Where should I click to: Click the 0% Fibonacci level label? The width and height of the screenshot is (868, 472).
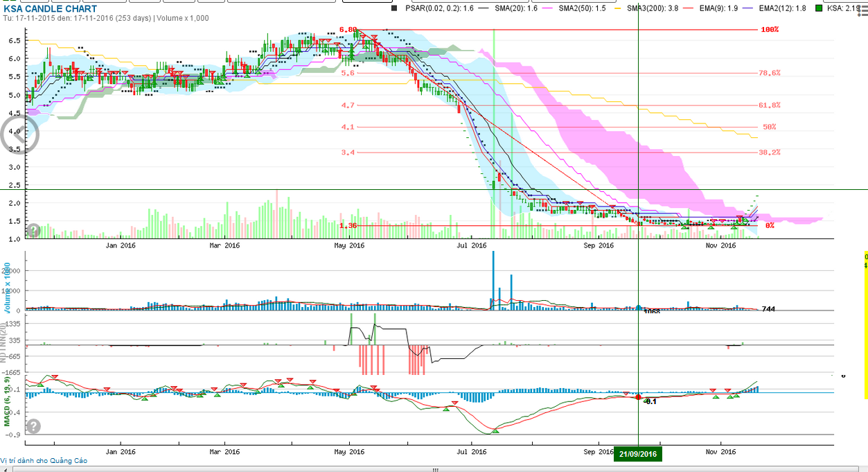click(x=770, y=226)
